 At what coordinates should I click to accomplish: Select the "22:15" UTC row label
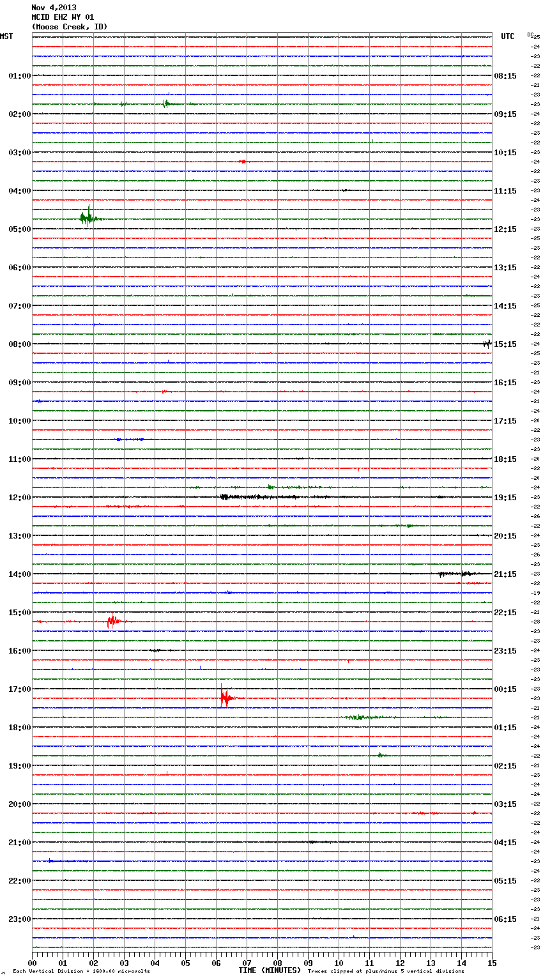tap(505, 613)
